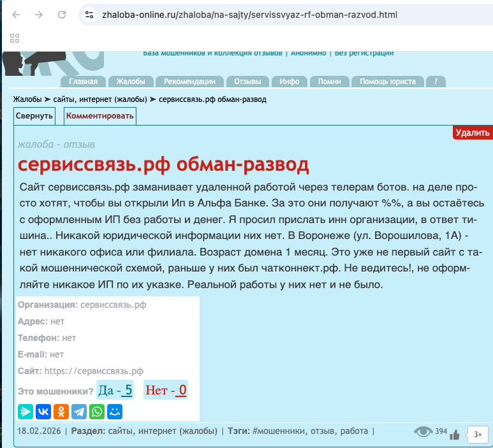Open the question mark help tab
Viewport: 493px width, 448px height.
436,82
